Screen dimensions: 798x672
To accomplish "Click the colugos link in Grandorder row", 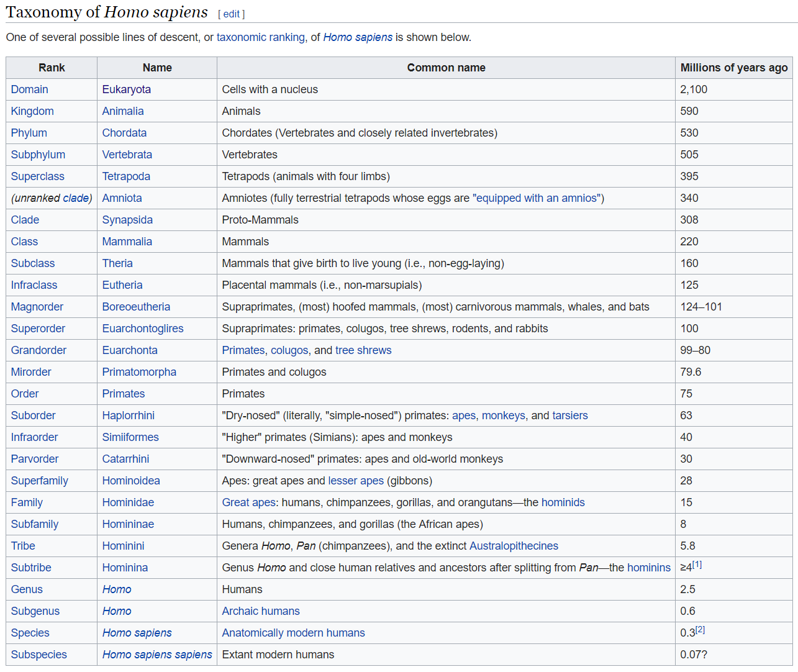I will [289, 350].
